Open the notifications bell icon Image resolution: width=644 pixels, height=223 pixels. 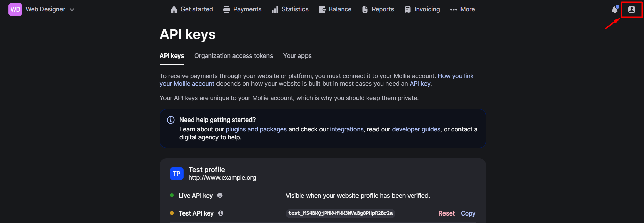(x=614, y=10)
